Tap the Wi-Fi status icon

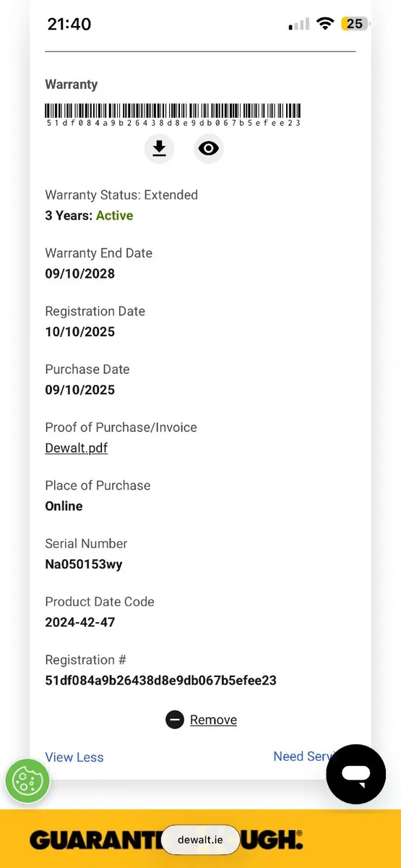pos(325,24)
